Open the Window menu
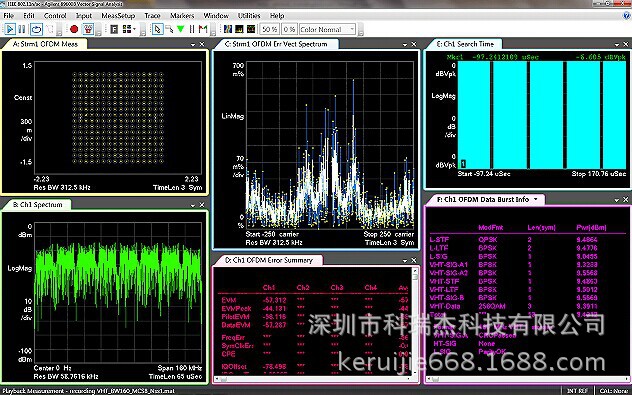632x395 pixels. coord(216,15)
